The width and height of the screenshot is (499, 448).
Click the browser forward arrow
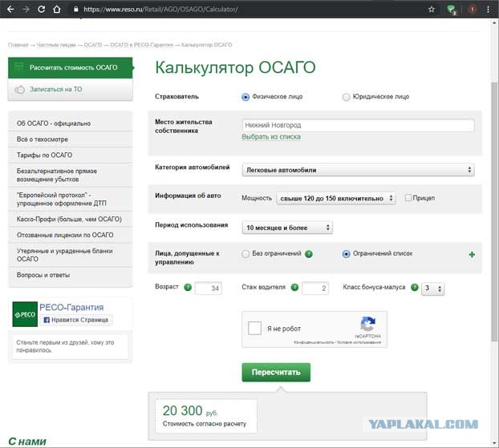coord(26,10)
